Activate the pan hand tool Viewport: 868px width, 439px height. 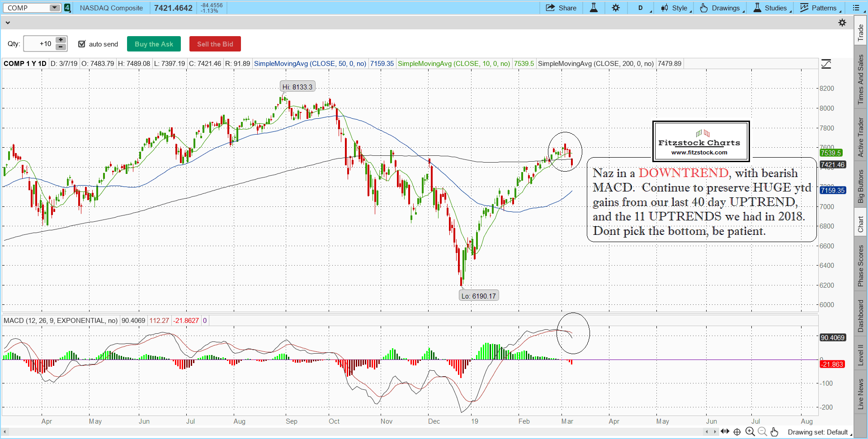[x=774, y=432]
